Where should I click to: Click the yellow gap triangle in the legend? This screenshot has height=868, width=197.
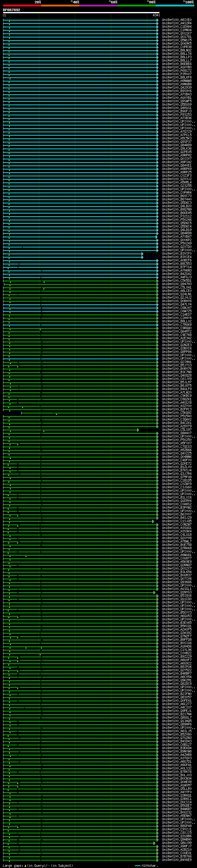25,866
